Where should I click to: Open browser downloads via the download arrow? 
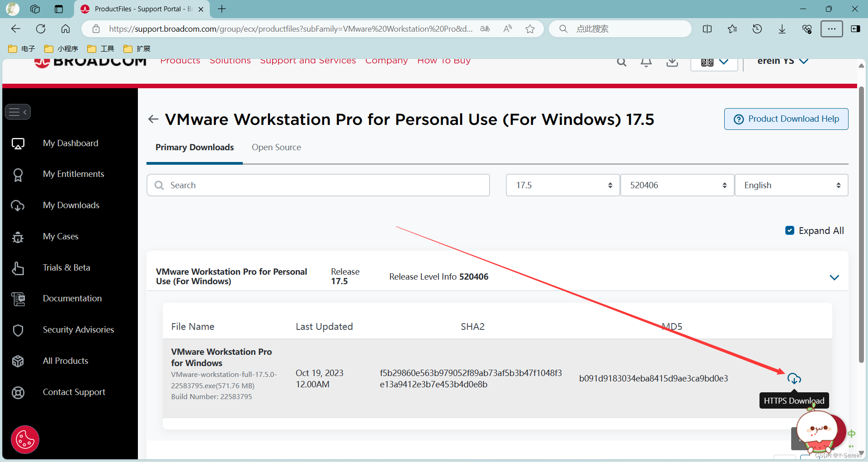point(782,29)
